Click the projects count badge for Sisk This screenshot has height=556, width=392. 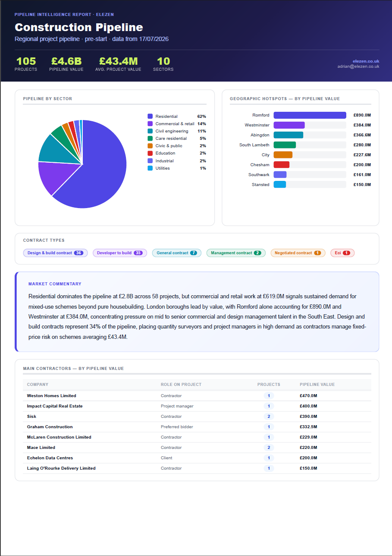pos(269,417)
